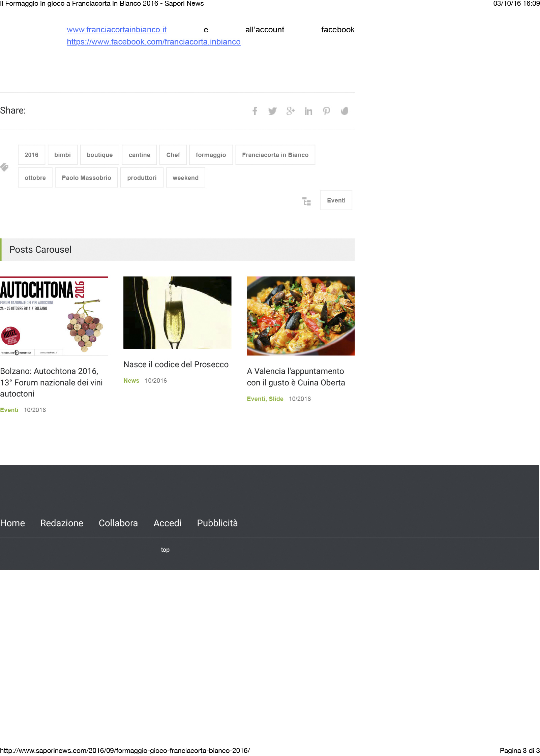
Task: Share the article on LinkedIn
Action: 308,111
